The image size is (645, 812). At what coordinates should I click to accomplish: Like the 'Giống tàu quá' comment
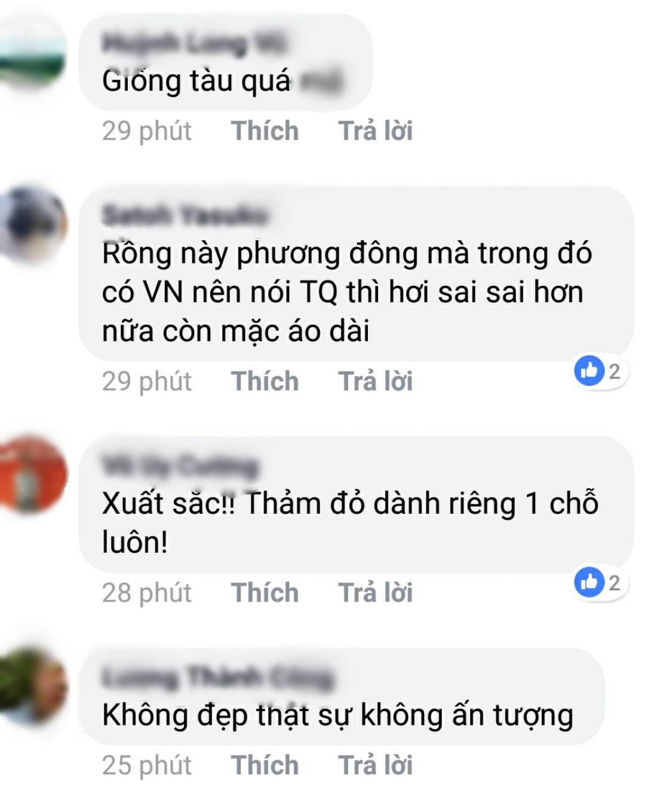click(x=265, y=131)
